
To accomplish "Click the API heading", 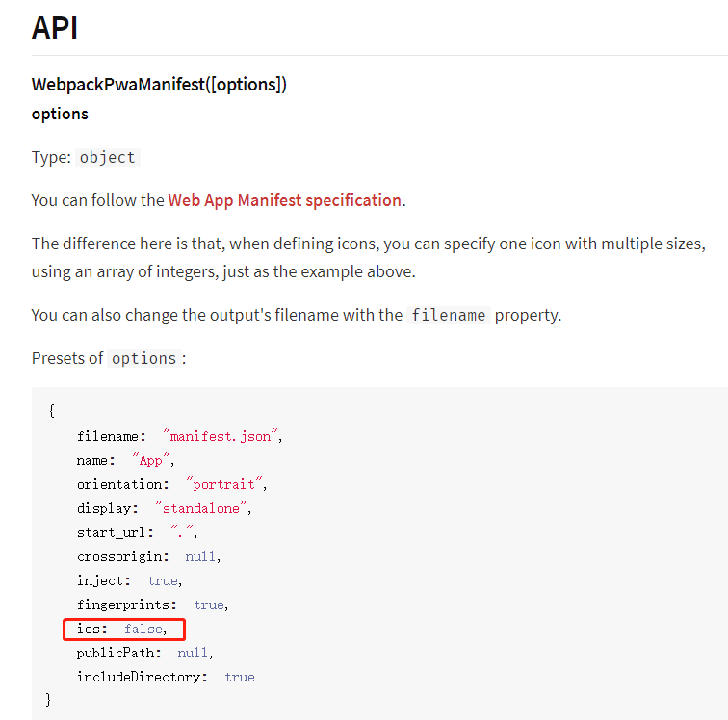I will coord(54,28).
